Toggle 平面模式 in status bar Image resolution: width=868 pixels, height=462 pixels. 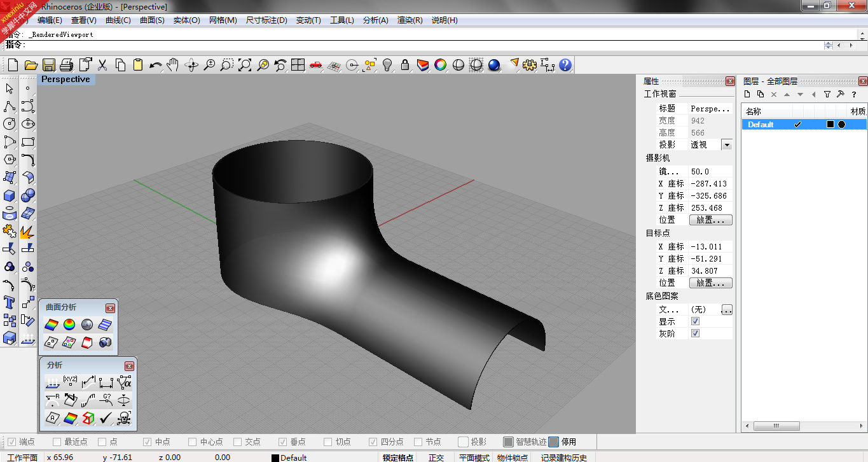click(x=474, y=458)
